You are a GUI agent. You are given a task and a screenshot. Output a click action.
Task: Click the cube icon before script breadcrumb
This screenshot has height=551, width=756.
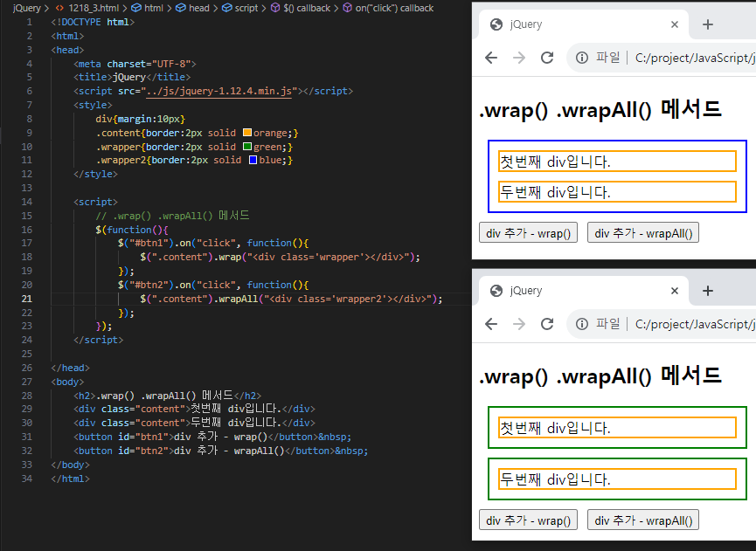(x=226, y=8)
